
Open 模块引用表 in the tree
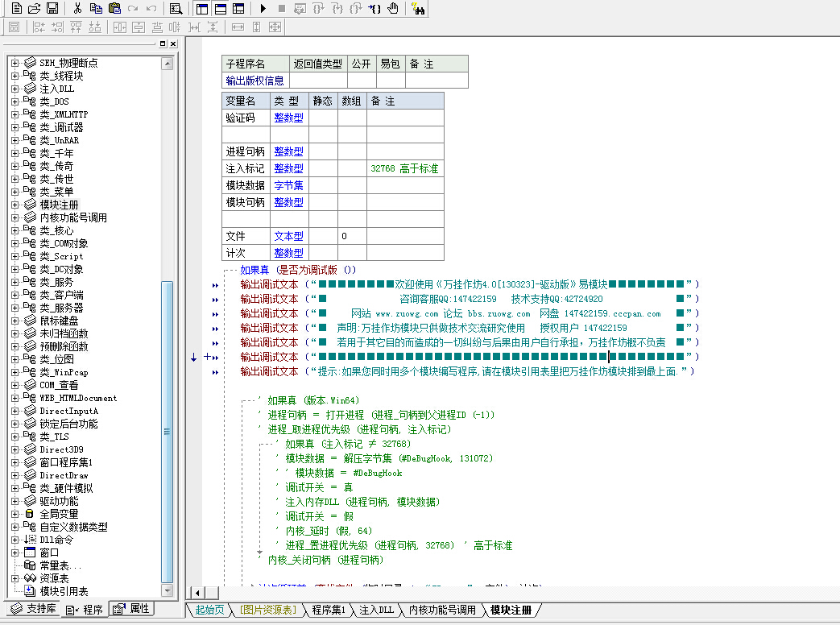64,591
